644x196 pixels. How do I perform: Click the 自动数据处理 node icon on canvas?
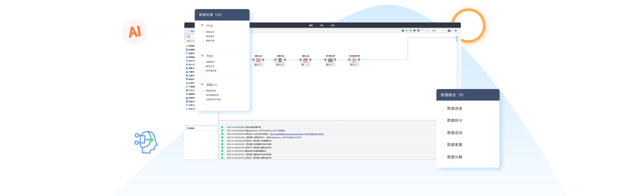point(354,60)
